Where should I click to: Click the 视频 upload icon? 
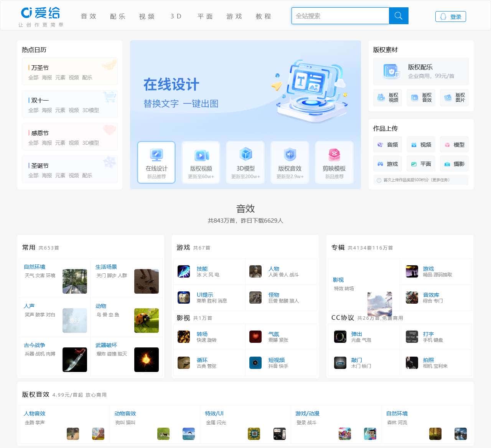(x=414, y=145)
